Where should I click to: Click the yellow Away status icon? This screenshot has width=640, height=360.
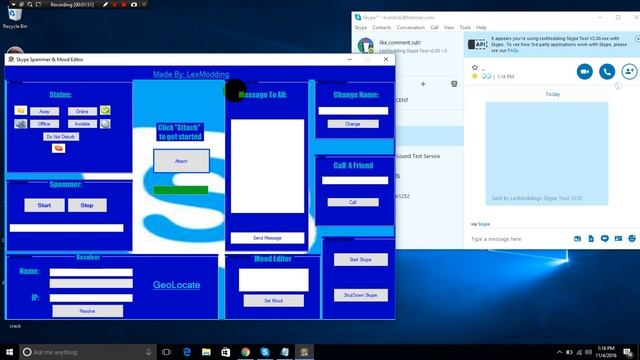pyautogui.click(x=20, y=110)
